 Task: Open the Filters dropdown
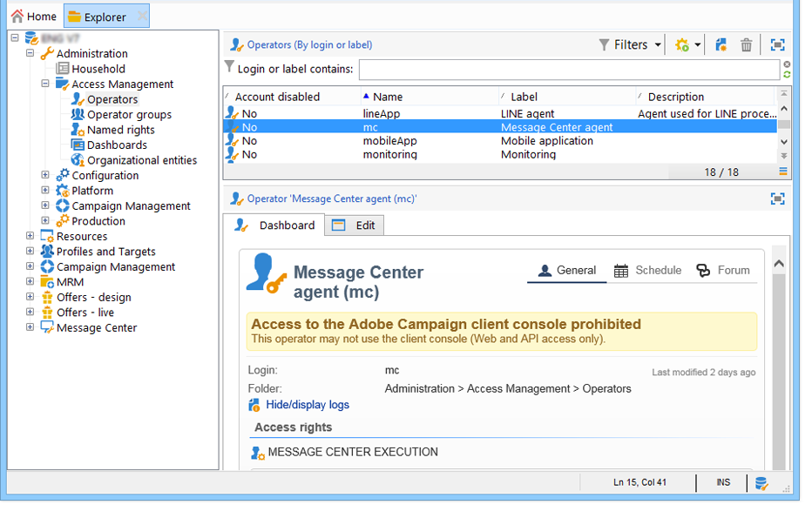pos(630,45)
